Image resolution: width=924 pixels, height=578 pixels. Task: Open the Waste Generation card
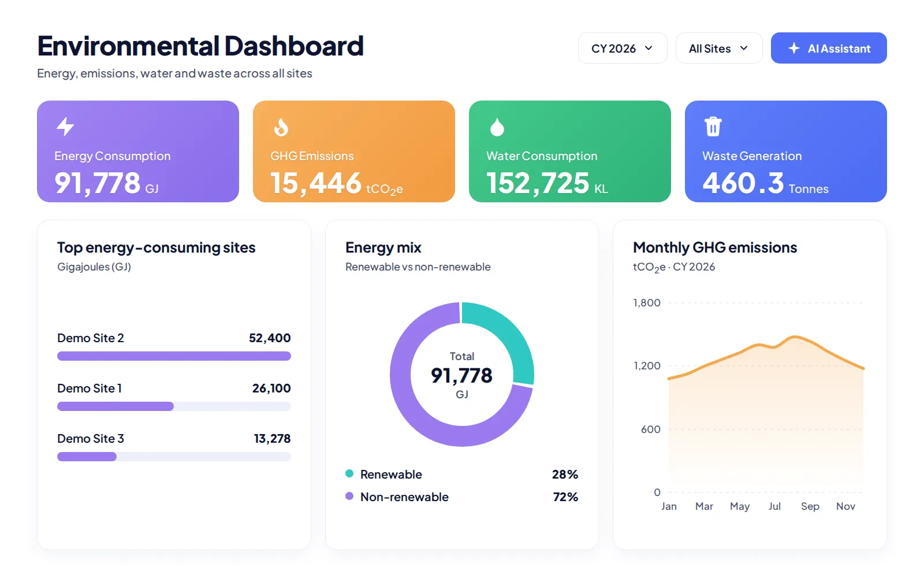tap(786, 151)
